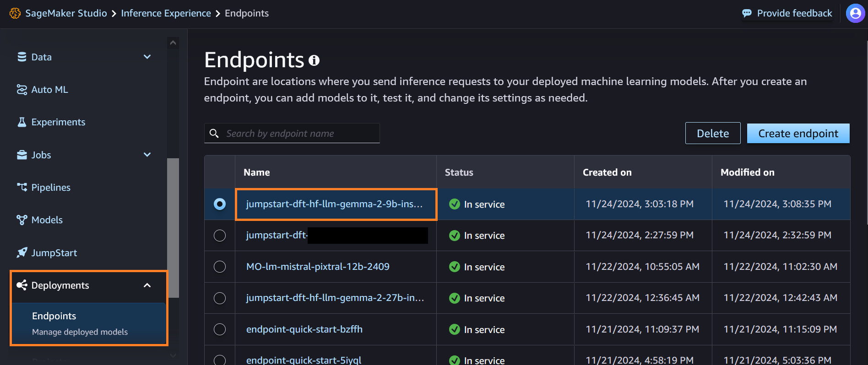Select radio button for the redacted jumpstart-dft endpoint
This screenshot has height=365, width=868.
pos(220,236)
